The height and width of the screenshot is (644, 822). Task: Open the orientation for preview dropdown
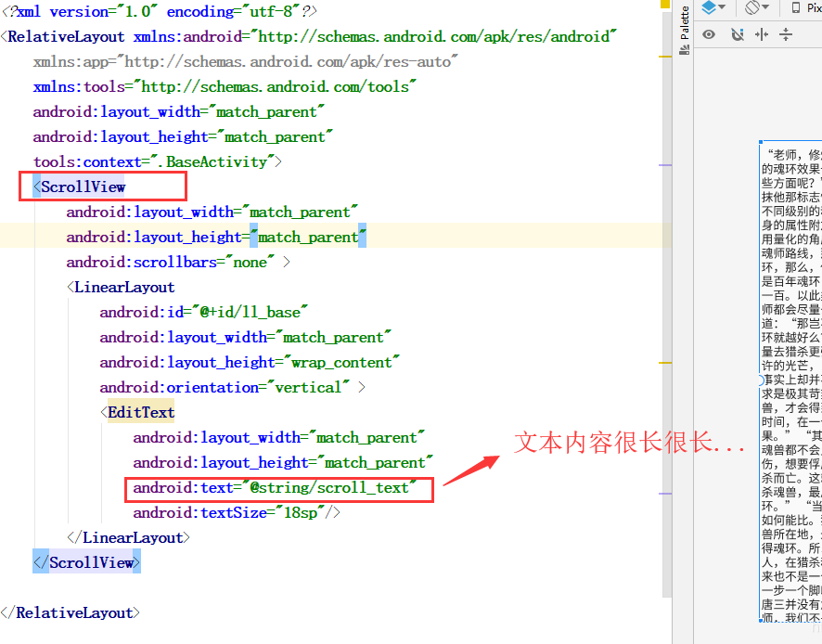tap(757, 7)
